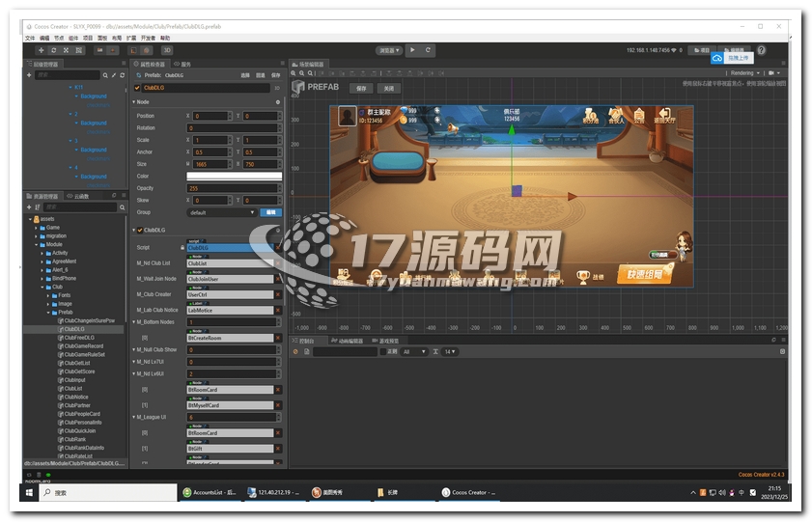Expand the Game folder in assets
812x522 pixels.
(x=37, y=228)
